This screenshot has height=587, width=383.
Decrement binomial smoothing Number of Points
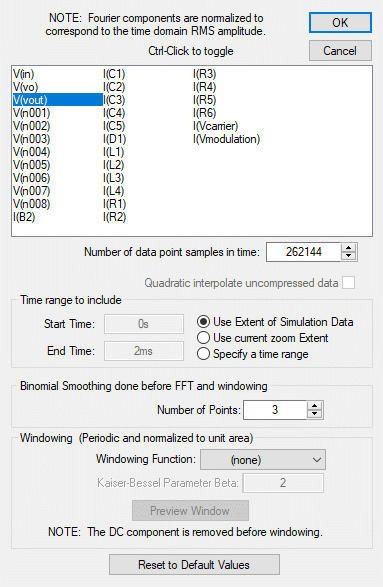[314, 414]
